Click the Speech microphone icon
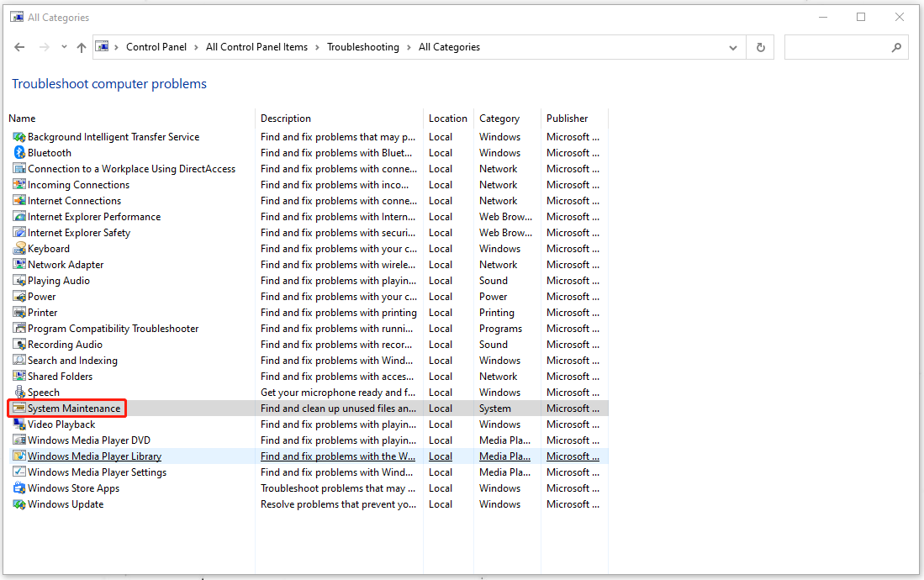Viewport: 924px width, 580px height. [x=19, y=393]
